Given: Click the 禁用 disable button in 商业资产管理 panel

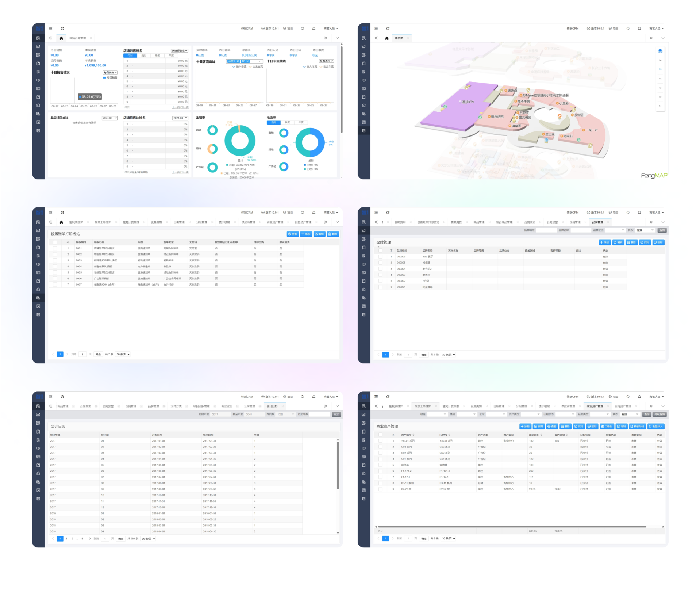Looking at the screenshot, I should pyautogui.click(x=592, y=426).
